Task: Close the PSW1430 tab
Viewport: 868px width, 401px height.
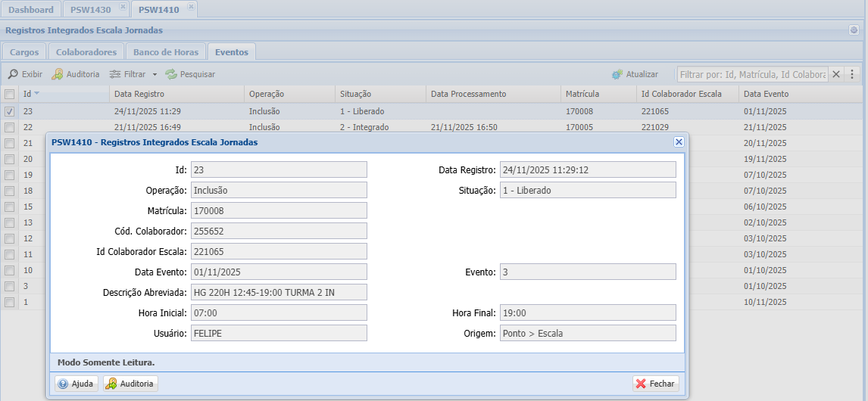Action: 123,6
